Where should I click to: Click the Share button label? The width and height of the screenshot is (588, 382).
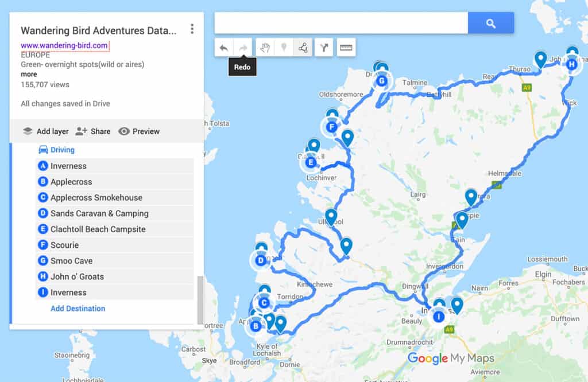coord(100,131)
